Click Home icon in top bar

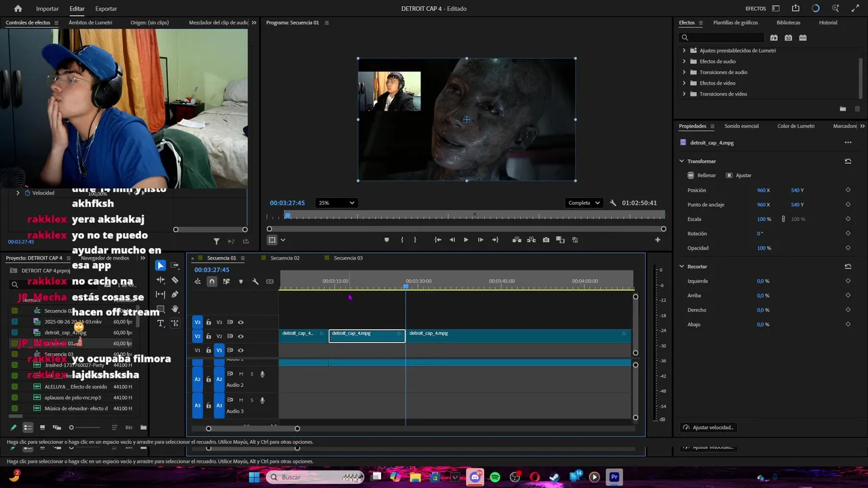pyautogui.click(x=18, y=9)
